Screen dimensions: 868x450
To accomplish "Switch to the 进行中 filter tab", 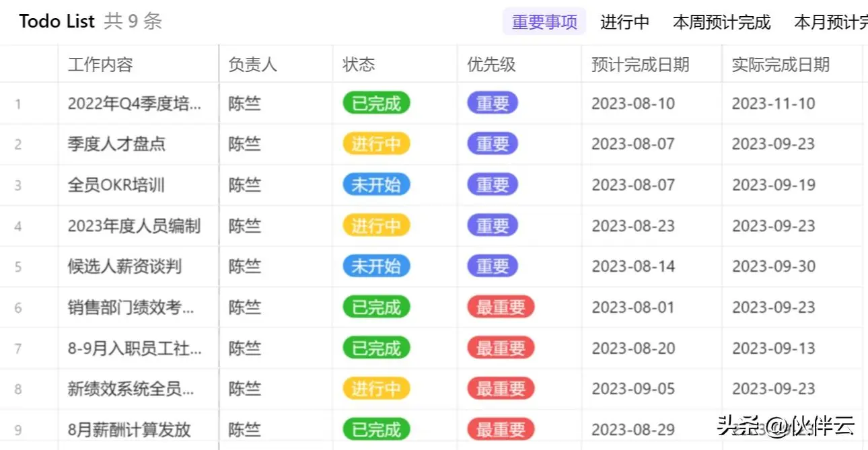I will pyautogui.click(x=624, y=22).
